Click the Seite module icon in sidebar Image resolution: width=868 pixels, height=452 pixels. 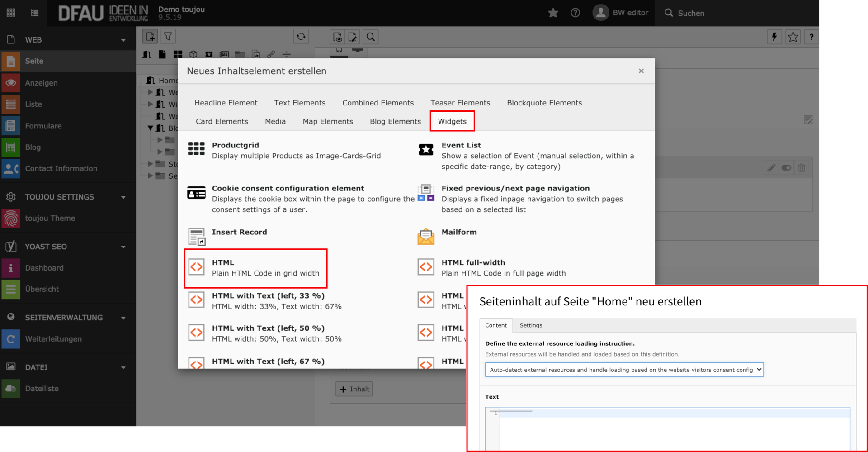coord(11,61)
